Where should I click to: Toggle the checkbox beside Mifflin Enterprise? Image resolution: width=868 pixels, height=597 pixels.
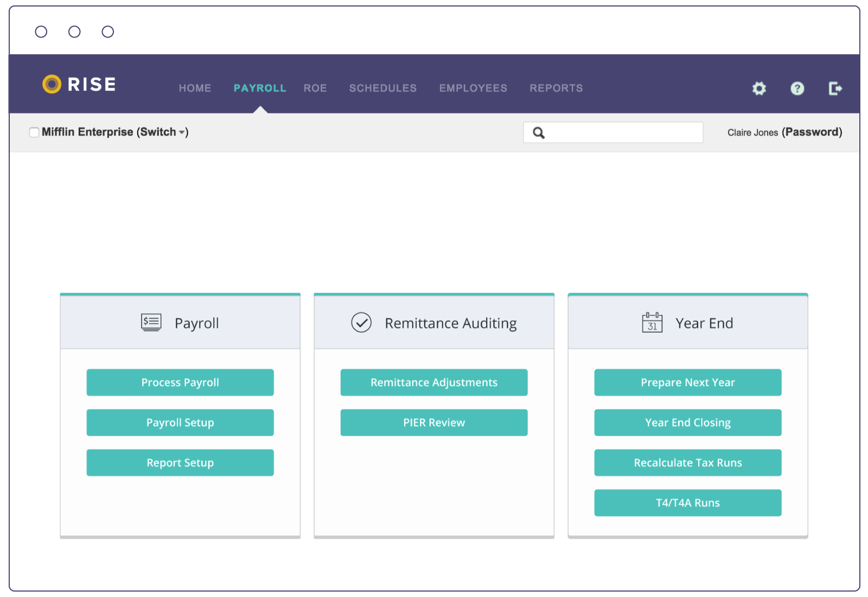pos(34,132)
